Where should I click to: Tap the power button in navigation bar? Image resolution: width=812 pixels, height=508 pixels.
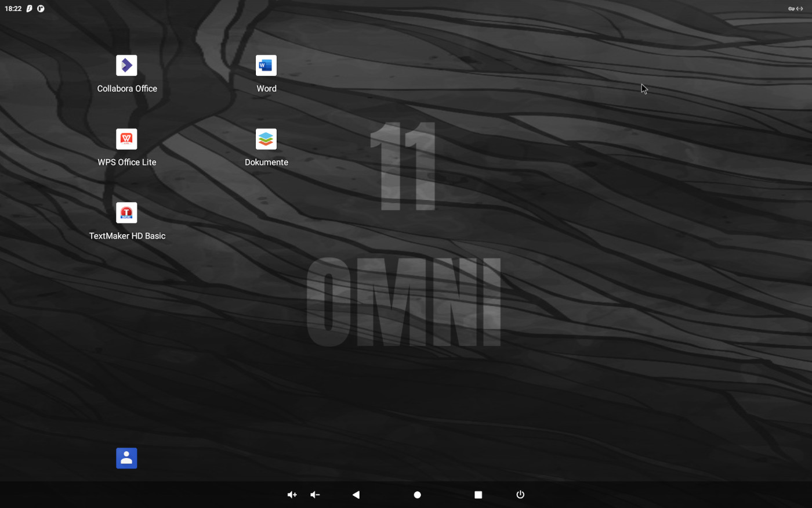point(520,495)
